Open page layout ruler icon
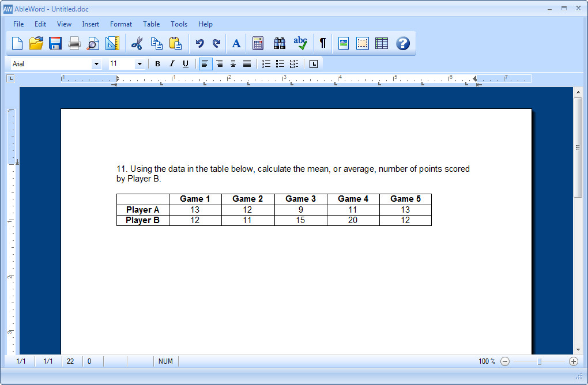The width and height of the screenshot is (588, 385). [112, 43]
